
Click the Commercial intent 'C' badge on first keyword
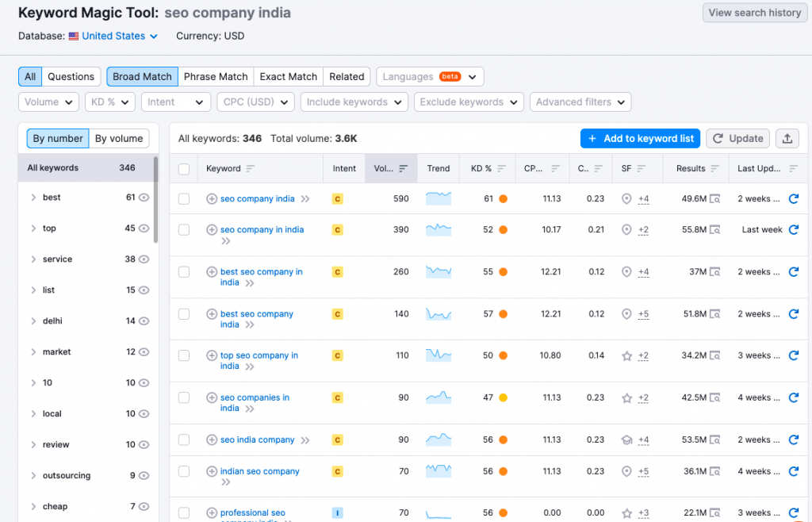click(x=337, y=199)
